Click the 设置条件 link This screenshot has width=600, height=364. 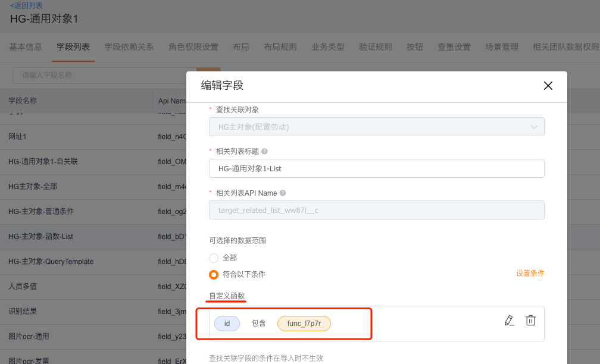coord(530,274)
